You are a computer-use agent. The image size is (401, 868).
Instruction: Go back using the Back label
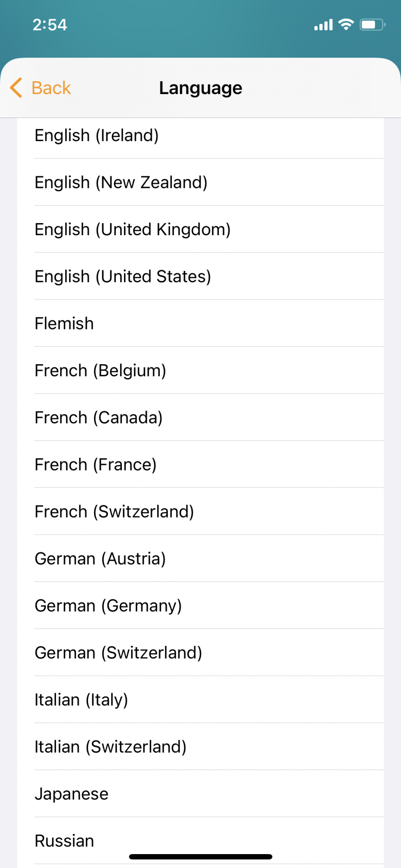[x=51, y=88]
